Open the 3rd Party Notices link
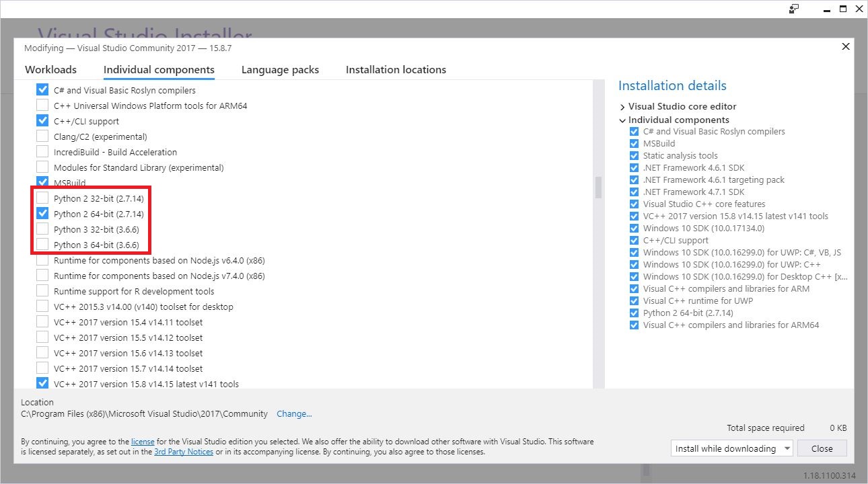This screenshot has width=868, height=484. pos(184,452)
